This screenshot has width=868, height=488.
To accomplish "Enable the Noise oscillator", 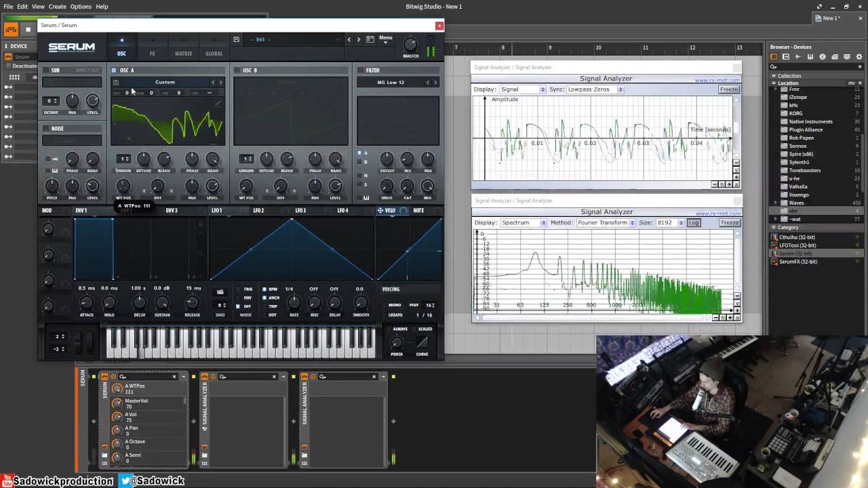I will (47, 129).
